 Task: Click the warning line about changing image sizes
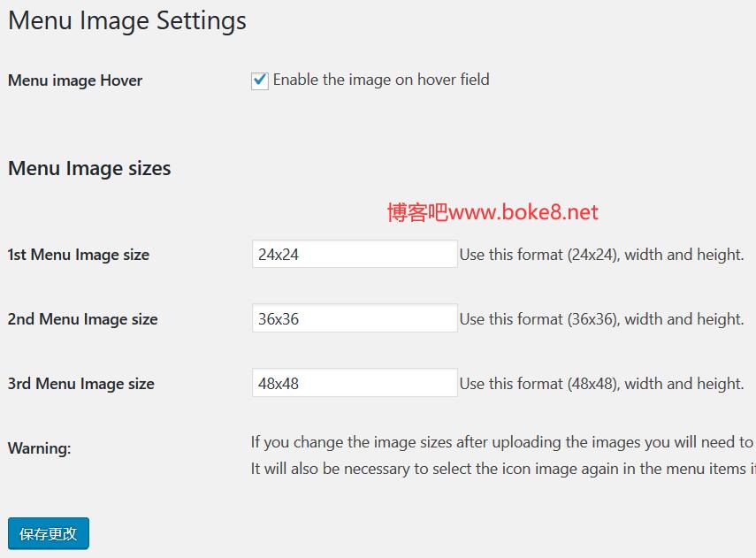[503, 442]
